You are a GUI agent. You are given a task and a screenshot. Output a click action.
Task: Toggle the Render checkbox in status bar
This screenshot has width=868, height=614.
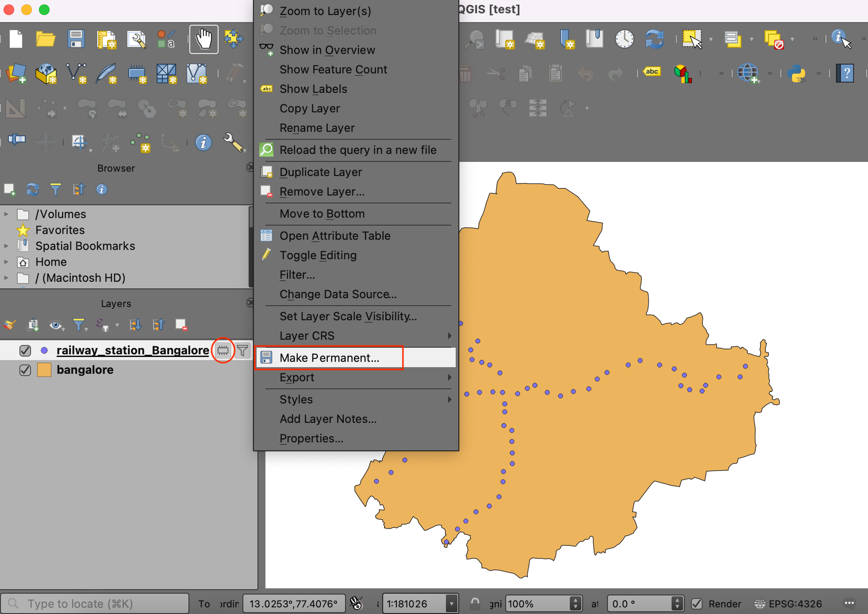pyautogui.click(x=697, y=603)
